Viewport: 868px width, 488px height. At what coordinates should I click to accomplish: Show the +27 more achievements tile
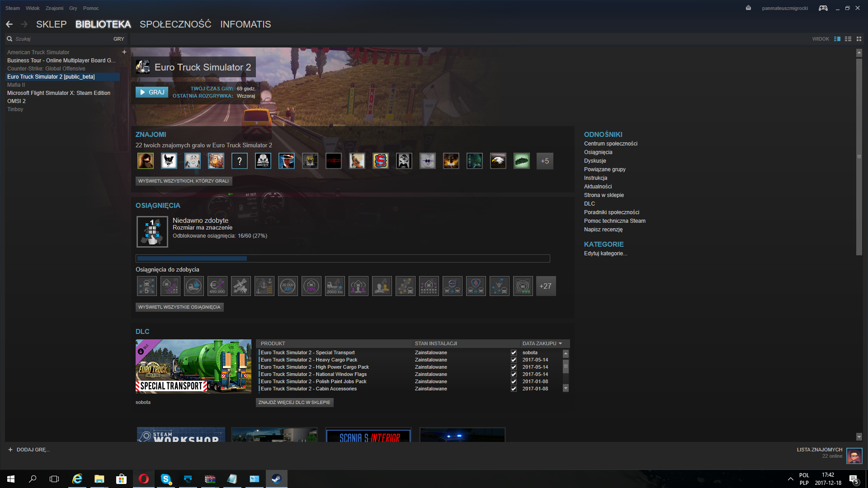546,286
